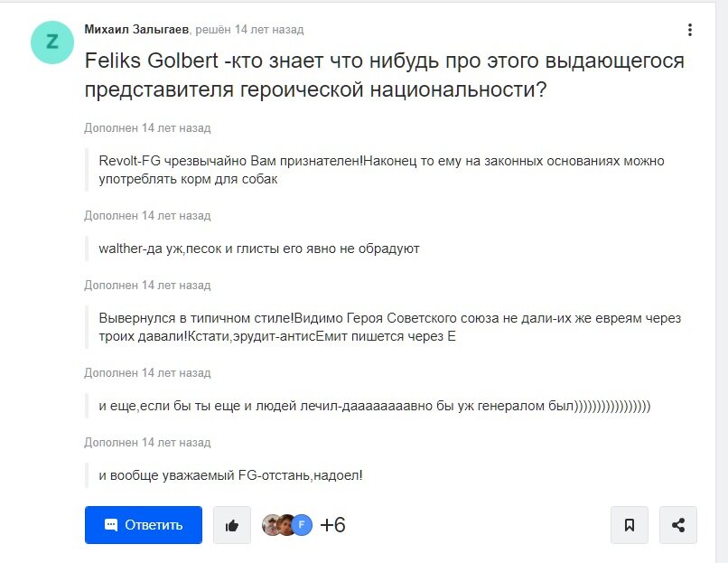728x563 pixels.
Task: Like the question with the thumbs-up icon
Action: 232,525
